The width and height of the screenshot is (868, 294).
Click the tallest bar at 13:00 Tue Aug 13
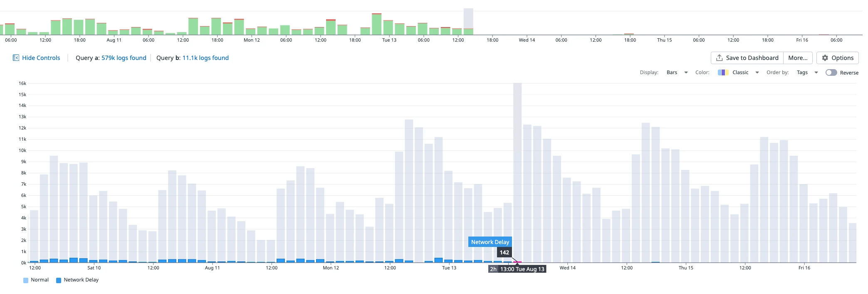coord(517,167)
